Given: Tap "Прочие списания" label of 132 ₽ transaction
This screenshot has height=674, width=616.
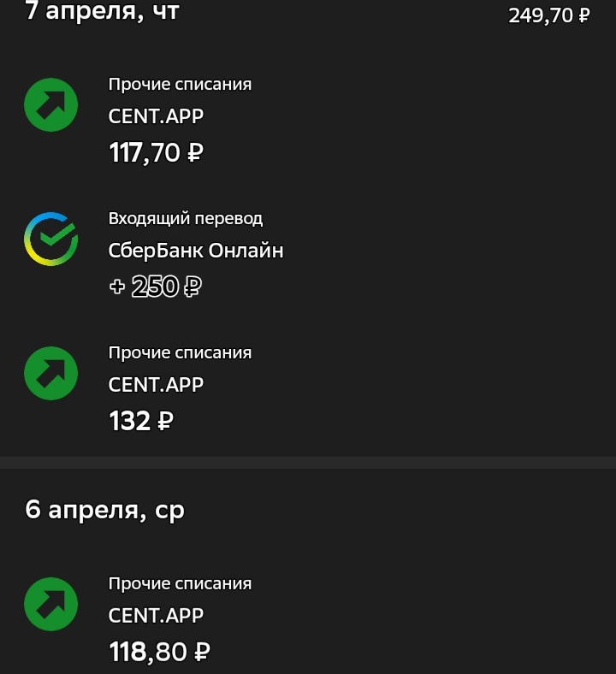Looking at the screenshot, I should 180,353.
